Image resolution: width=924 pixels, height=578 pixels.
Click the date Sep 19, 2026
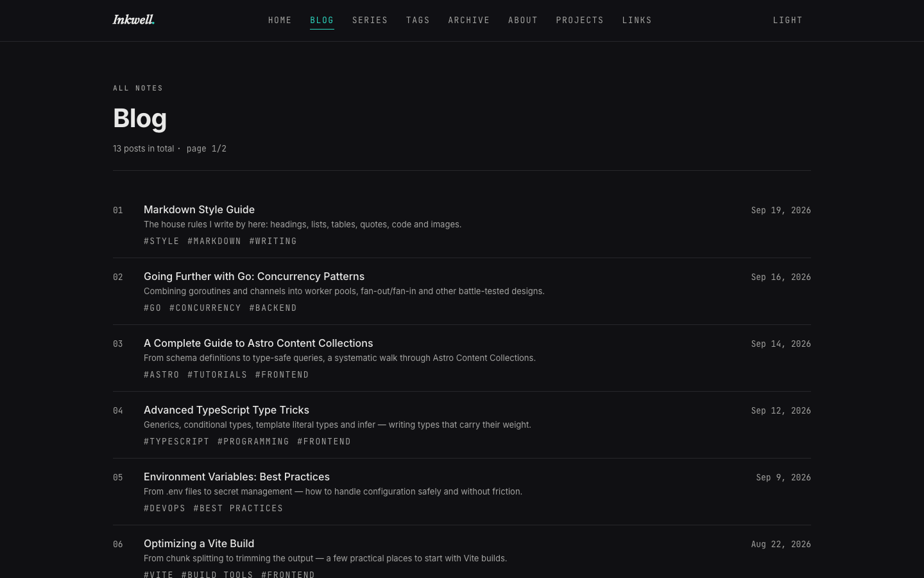click(x=781, y=211)
